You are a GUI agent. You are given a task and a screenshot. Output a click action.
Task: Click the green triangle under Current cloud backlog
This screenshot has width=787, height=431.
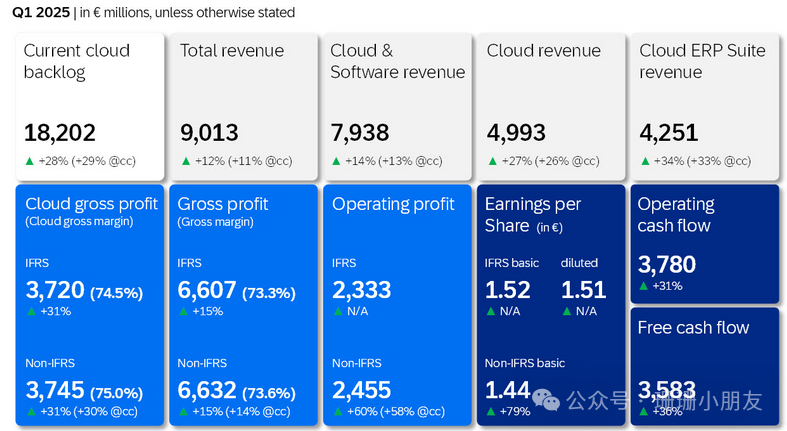coord(29,161)
